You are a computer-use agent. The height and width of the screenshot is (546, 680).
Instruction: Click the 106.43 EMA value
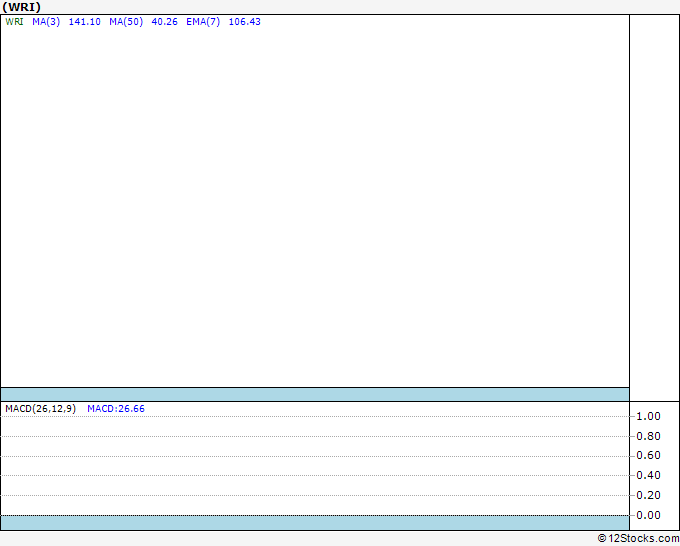pos(245,22)
